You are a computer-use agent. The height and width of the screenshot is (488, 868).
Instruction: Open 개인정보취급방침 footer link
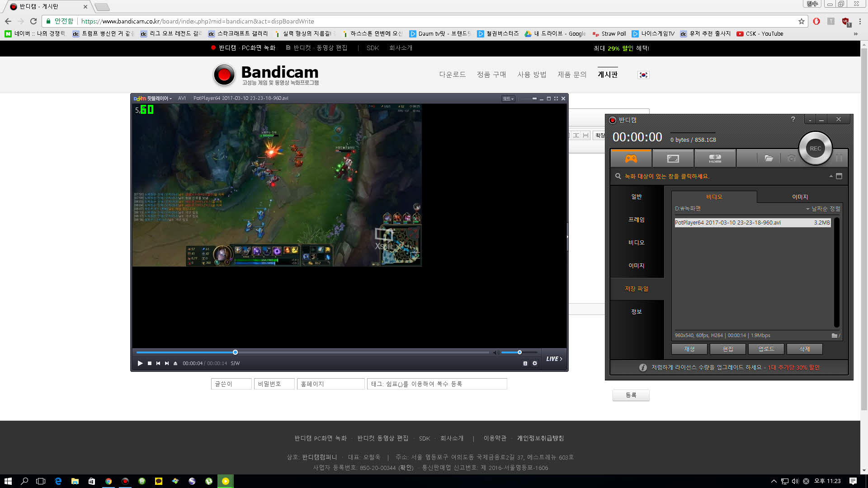click(540, 438)
